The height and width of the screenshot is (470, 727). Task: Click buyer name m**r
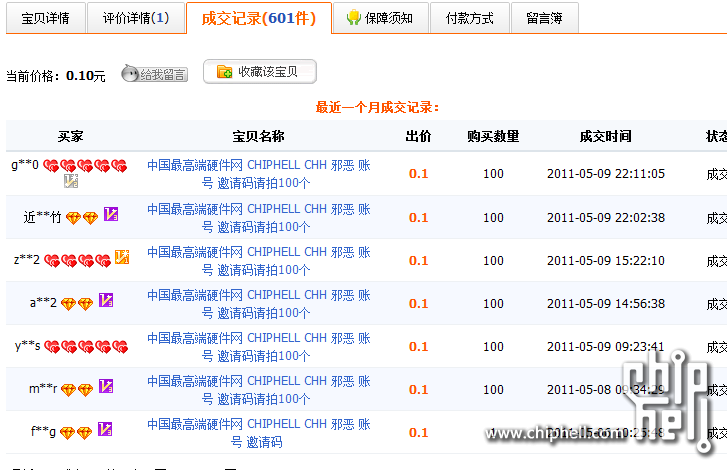coord(43,389)
